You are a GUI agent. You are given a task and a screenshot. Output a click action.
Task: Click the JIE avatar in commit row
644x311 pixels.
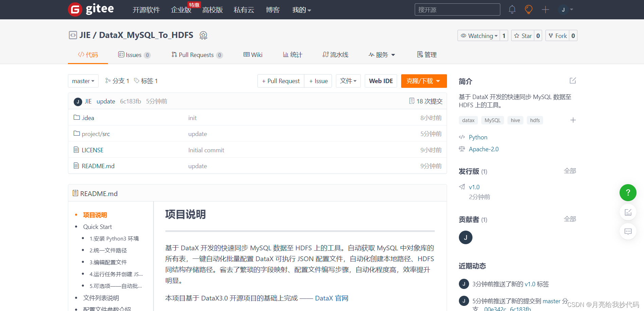(78, 101)
